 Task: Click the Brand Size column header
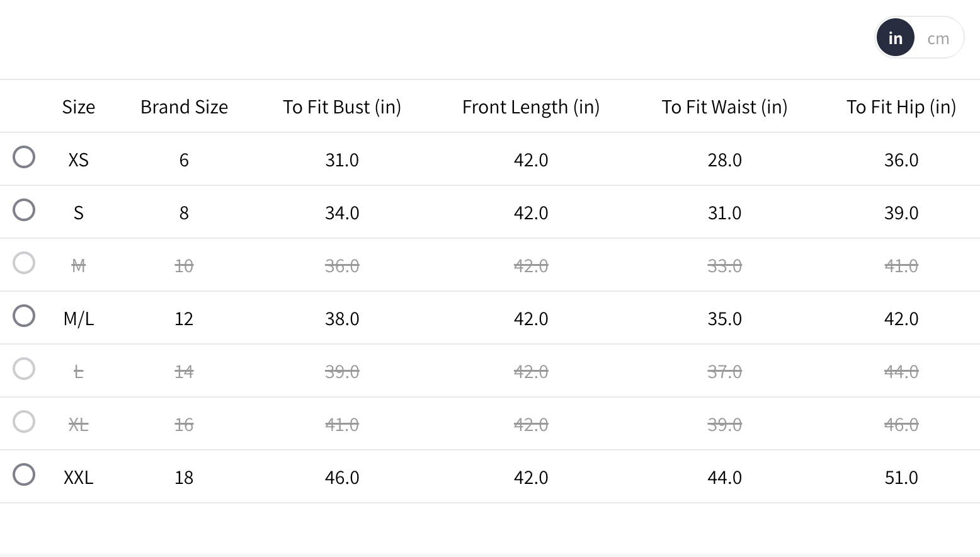coord(184,107)
